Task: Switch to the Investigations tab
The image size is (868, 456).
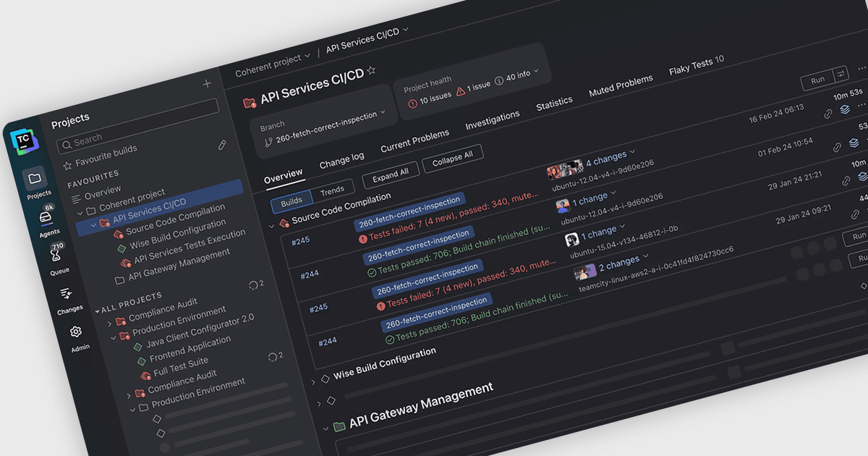Action: (493, 120)
